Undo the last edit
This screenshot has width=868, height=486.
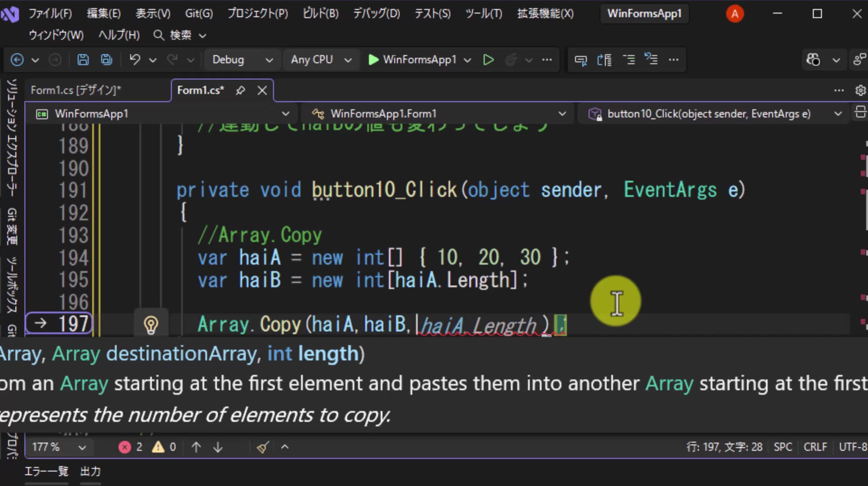135,60
